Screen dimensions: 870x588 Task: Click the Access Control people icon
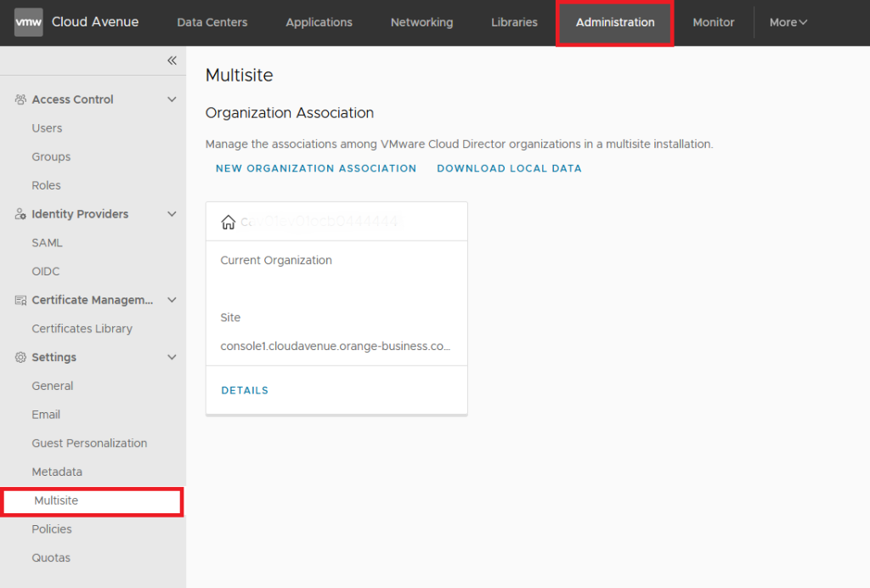20,99
